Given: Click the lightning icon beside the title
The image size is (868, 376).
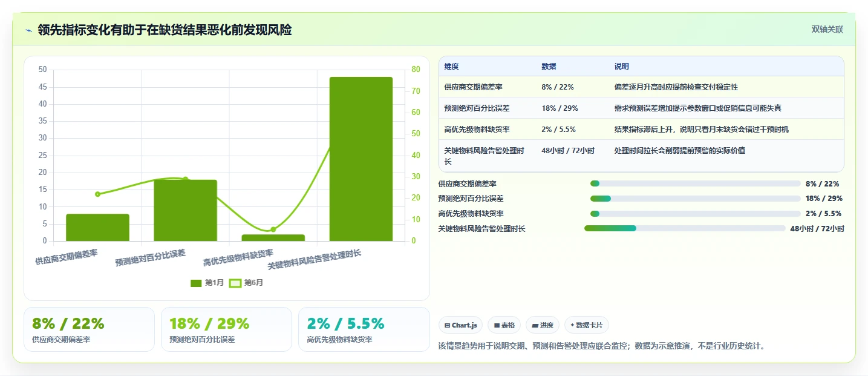Looking at the screenshot, I should 29,30.
